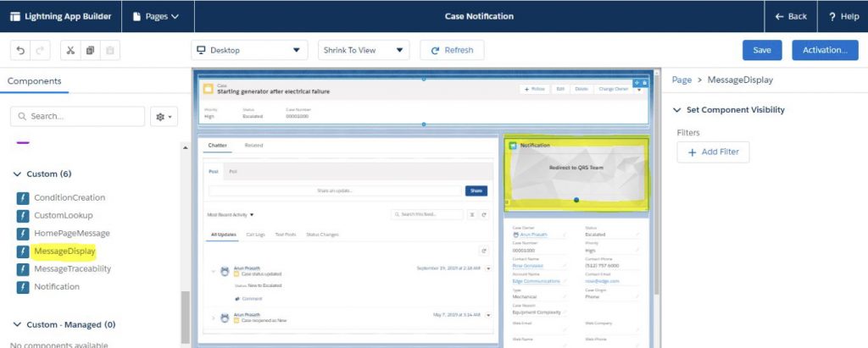Screen dimensions: 868x348
Task: Click the Notification component lightning icon
Action: (23, 287)
